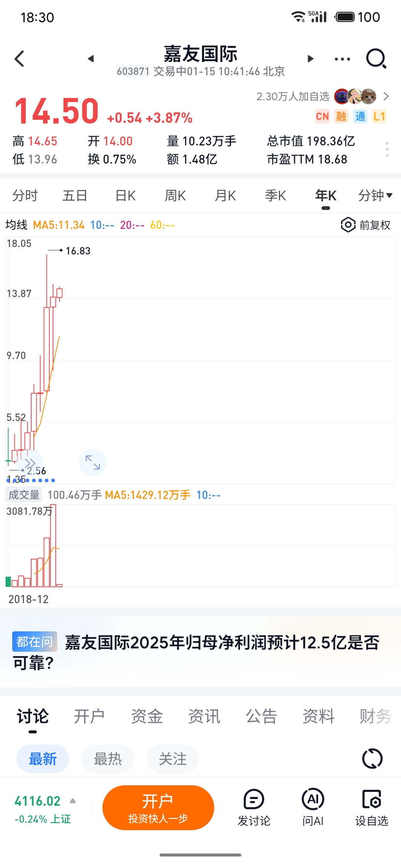This screenshot has width=401, height=868.
Task: Tap the 均线 indicator label
Action: coord(16,225)
